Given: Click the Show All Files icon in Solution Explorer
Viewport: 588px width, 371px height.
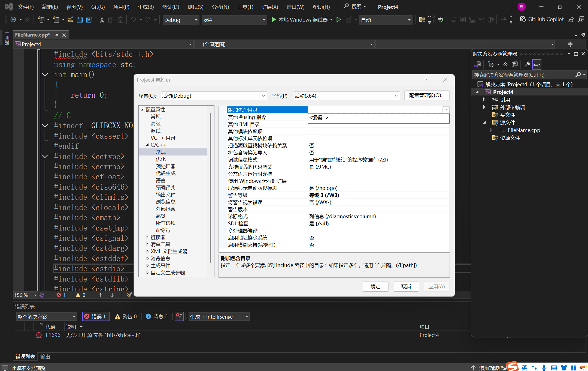Looking at the screenshot, I should (x=514, y=64).
